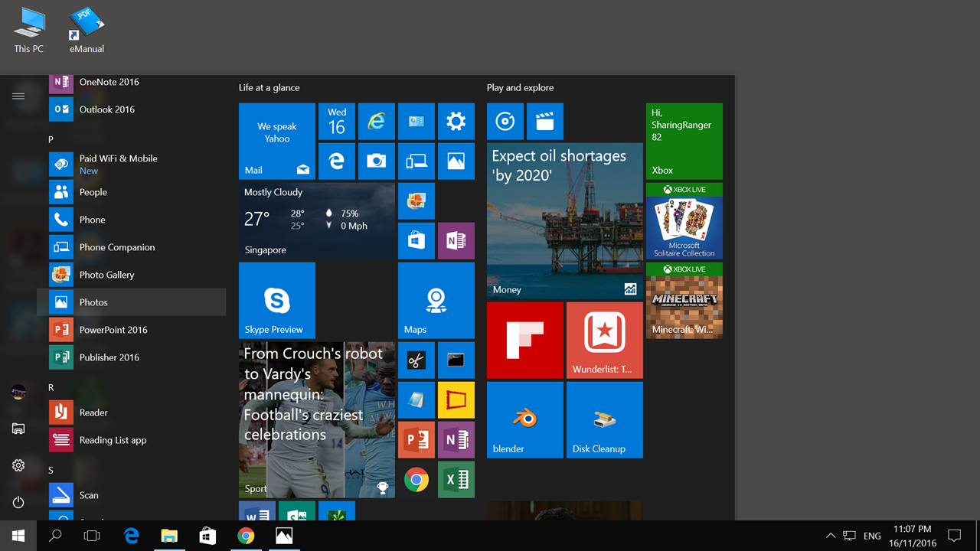Launch the Microsoft Edge Start tile
This screenshot has width=980, height=551.
[x=337, y=161]
